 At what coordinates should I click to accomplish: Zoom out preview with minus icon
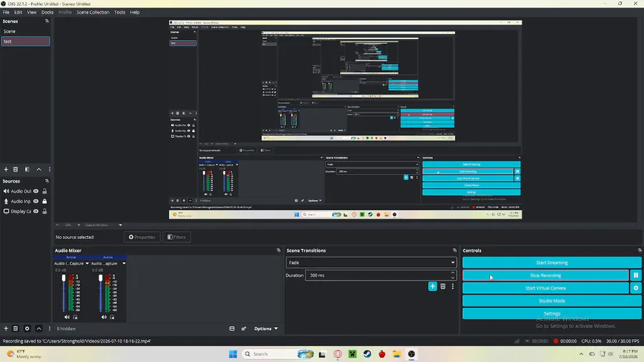click(57, 225)
